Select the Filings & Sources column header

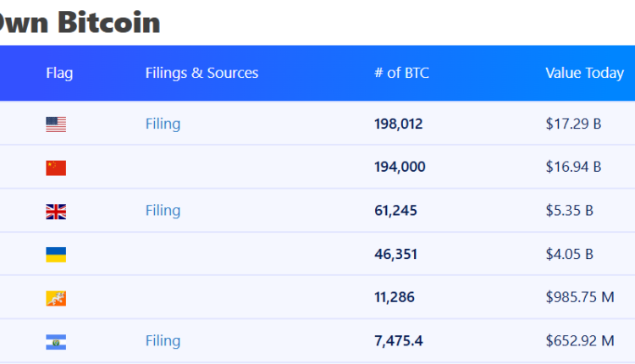tap(202, 73)
